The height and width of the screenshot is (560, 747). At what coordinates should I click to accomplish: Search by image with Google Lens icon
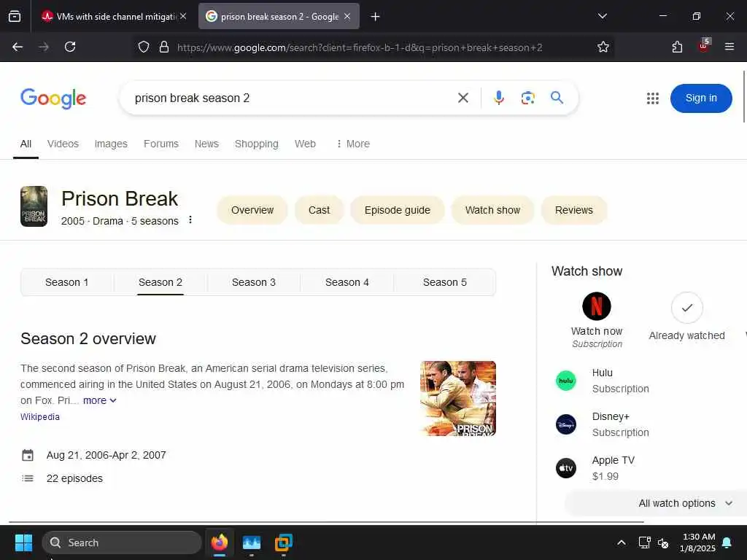528,98
